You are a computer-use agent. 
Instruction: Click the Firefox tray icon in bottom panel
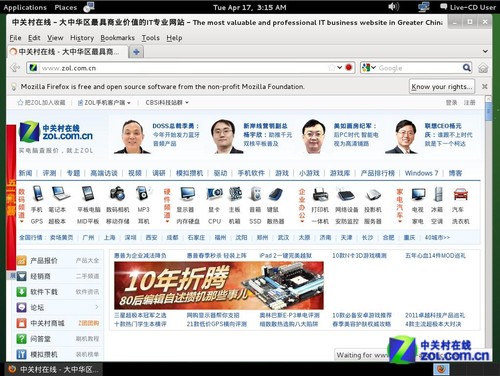tap(441, 369)
